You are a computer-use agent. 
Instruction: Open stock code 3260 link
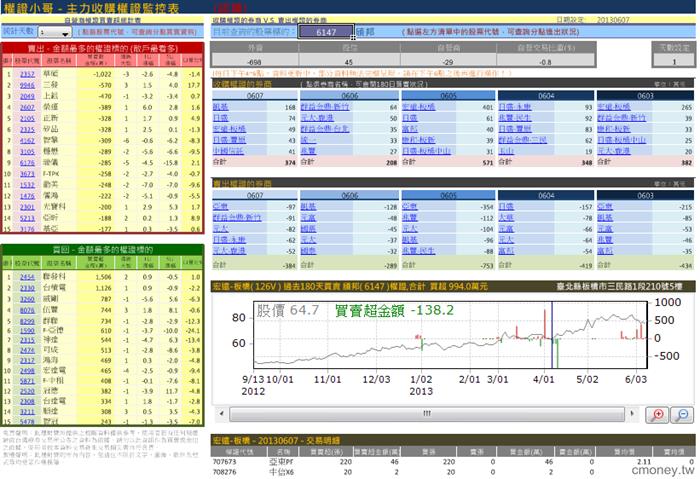click(27, 299)
